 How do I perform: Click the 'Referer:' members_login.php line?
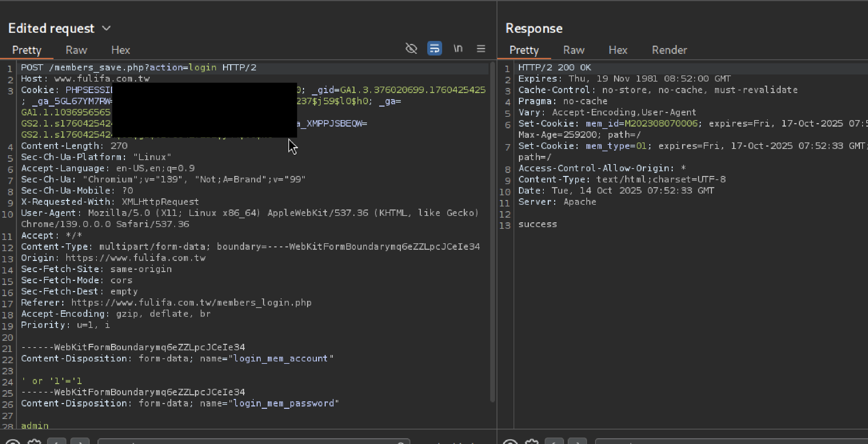coord(166,302)
